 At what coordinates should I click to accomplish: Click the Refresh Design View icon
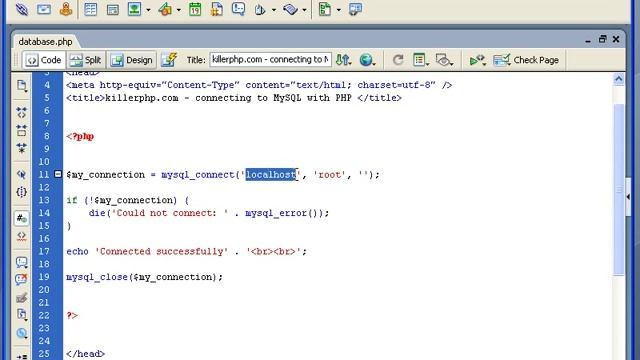pos(398,60)
